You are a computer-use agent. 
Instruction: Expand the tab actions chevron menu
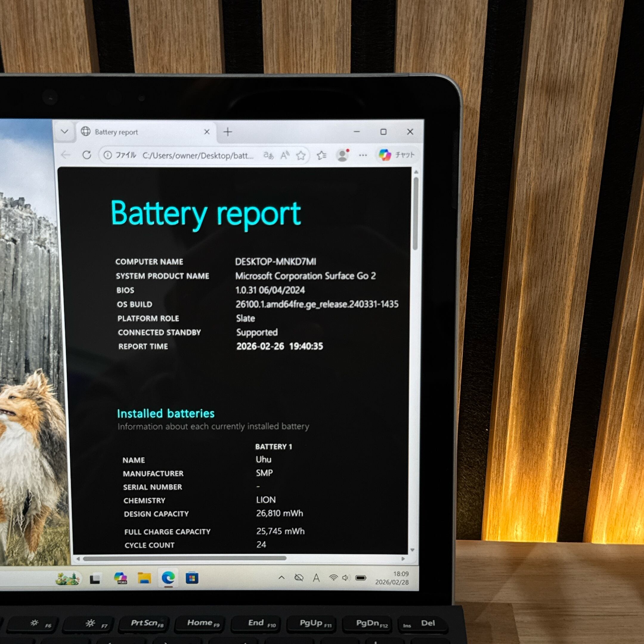[x=65, y=132]
